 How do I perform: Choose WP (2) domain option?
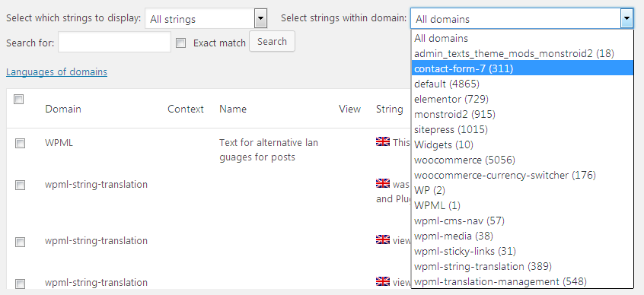point(522,190)
